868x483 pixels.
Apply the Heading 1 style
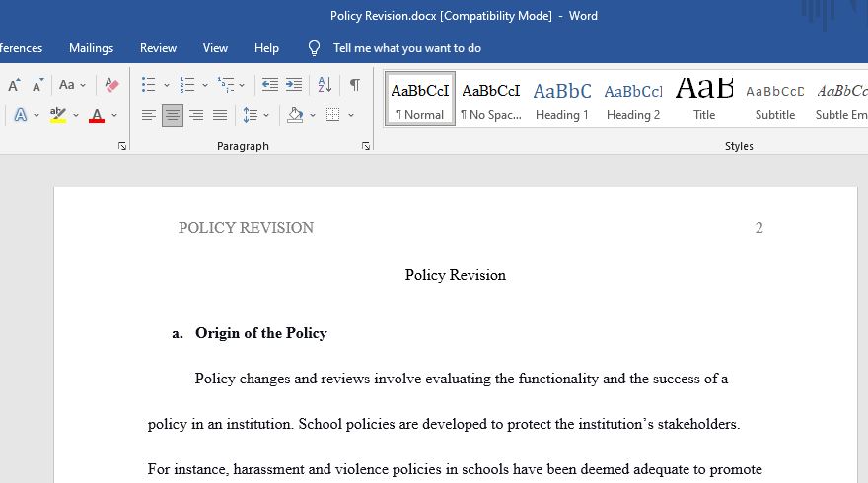562,99
